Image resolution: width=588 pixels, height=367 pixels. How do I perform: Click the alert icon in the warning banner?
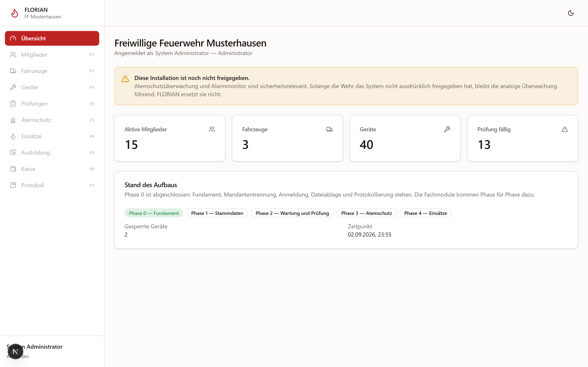125,79
